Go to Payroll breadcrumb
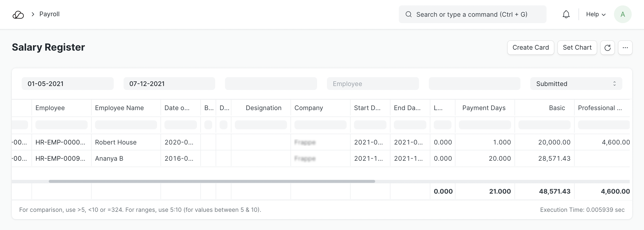This screenshot has width=644, height=230. click(49, 14)
